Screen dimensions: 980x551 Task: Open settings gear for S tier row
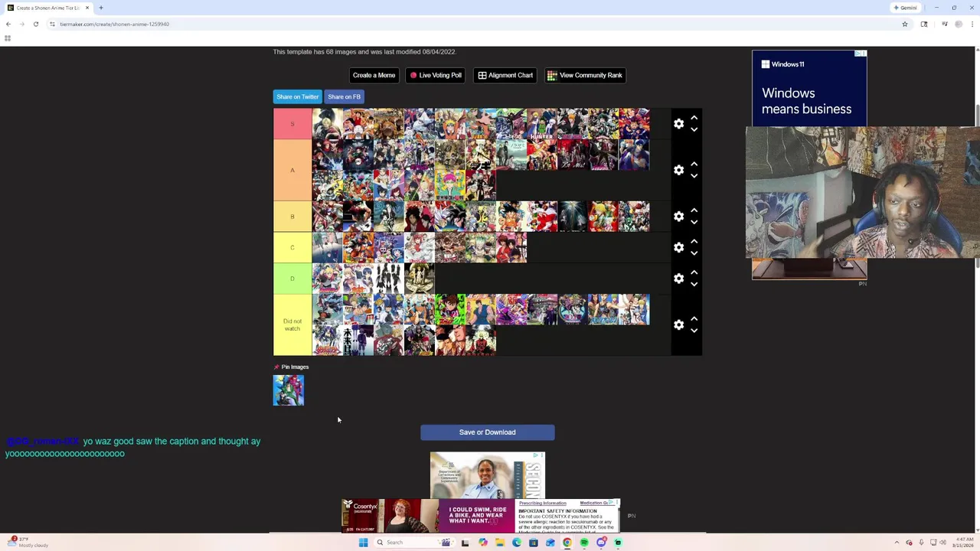(678, 124)
